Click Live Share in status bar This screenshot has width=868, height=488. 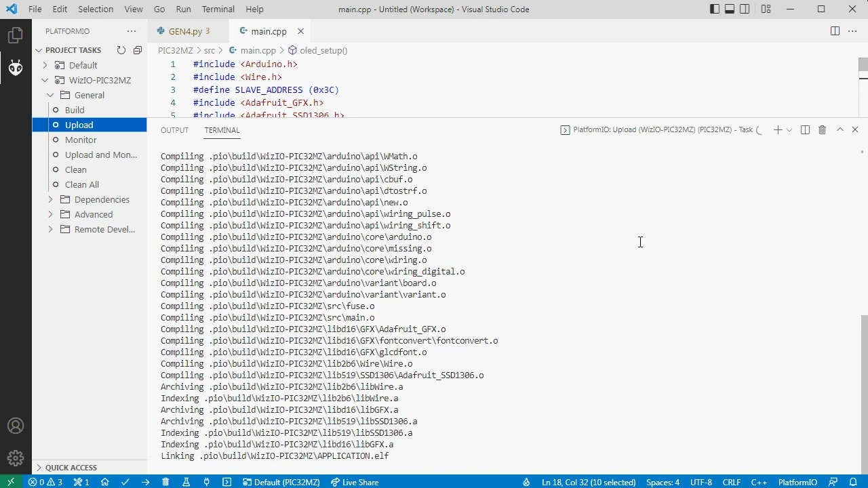point(355,482)
